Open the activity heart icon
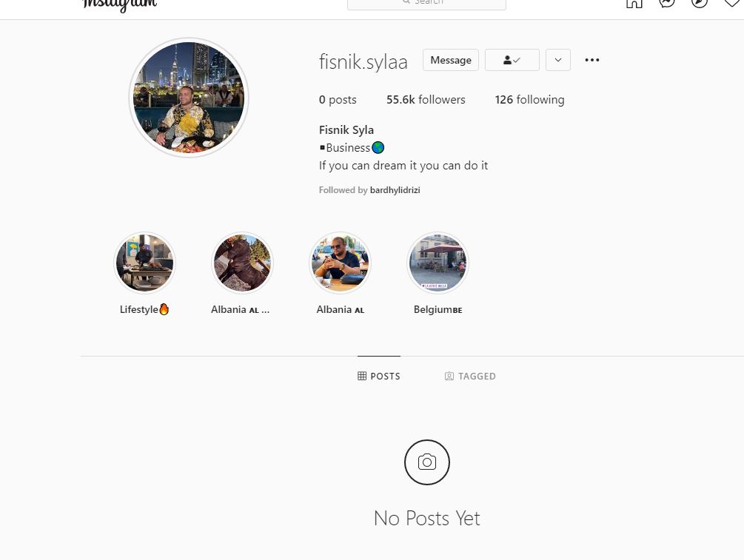Screen dimensions: 744x560 [x=732, y=3]
